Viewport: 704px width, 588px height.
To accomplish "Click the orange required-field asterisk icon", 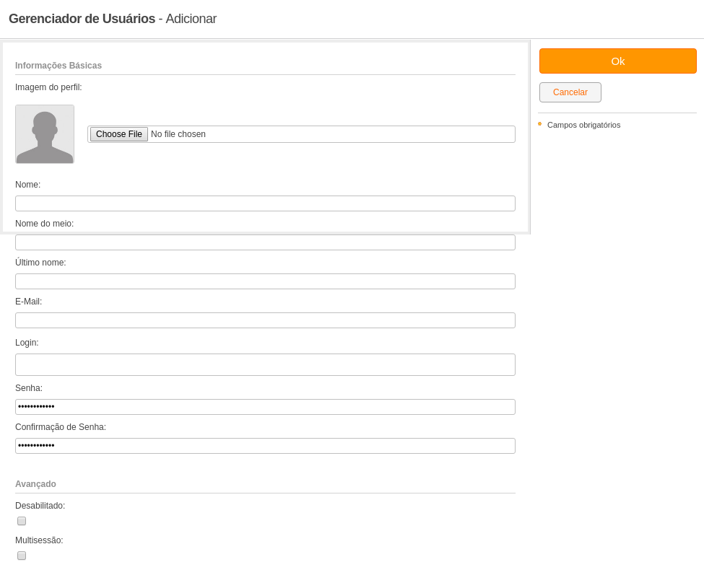I will tap(539, 124).
